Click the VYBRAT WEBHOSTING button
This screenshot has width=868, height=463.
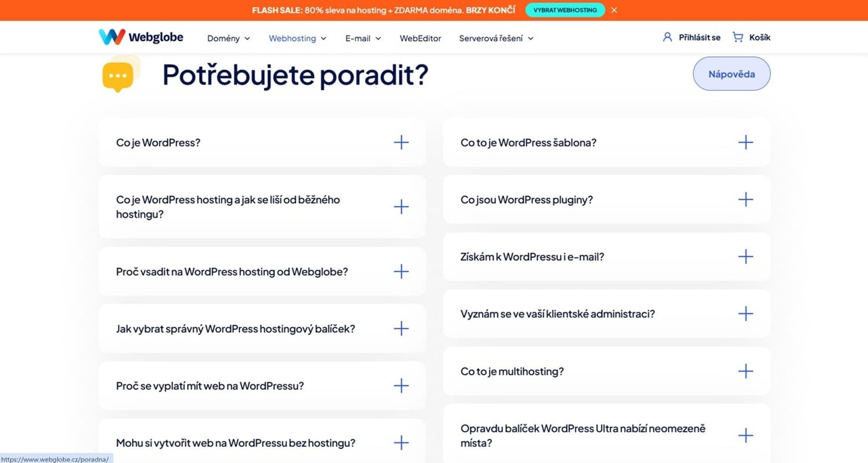point(565,10)
